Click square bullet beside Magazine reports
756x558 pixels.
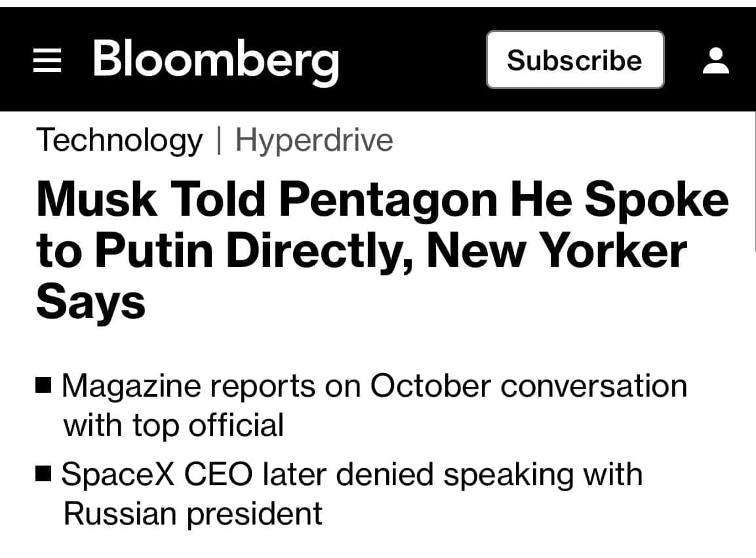click(x=44, y=385)
